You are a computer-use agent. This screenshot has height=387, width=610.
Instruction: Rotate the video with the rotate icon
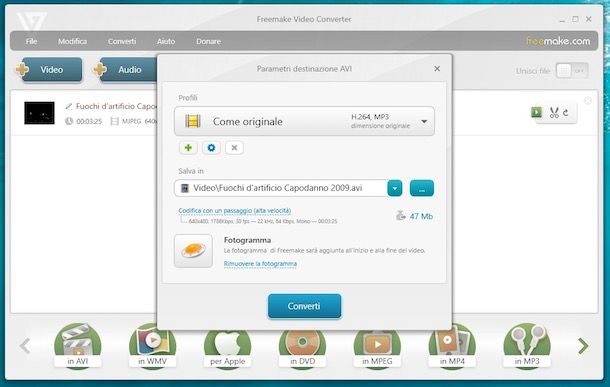(566, 113)
